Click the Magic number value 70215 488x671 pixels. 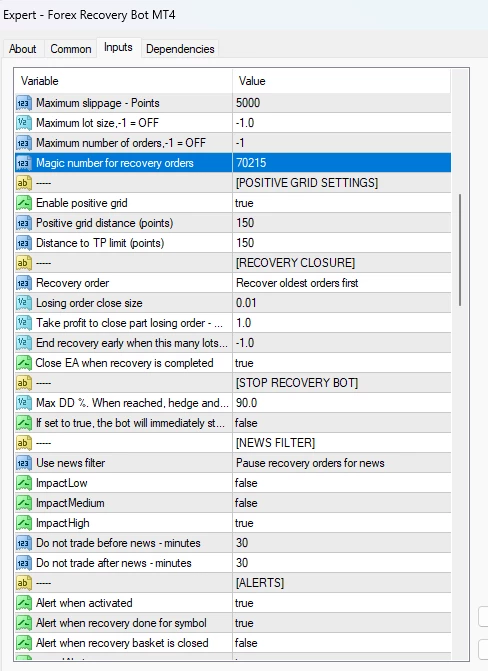[342, 163]
